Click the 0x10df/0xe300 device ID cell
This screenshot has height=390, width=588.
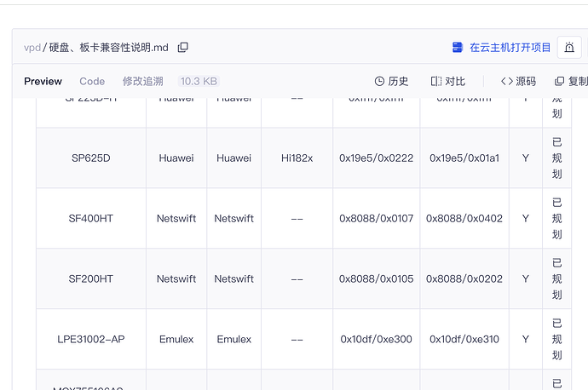tap(376, 339)
